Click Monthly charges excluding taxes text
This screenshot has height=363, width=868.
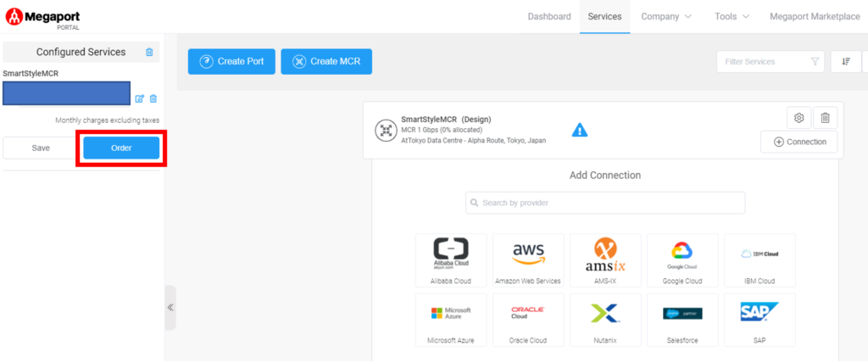click(107, 120)
